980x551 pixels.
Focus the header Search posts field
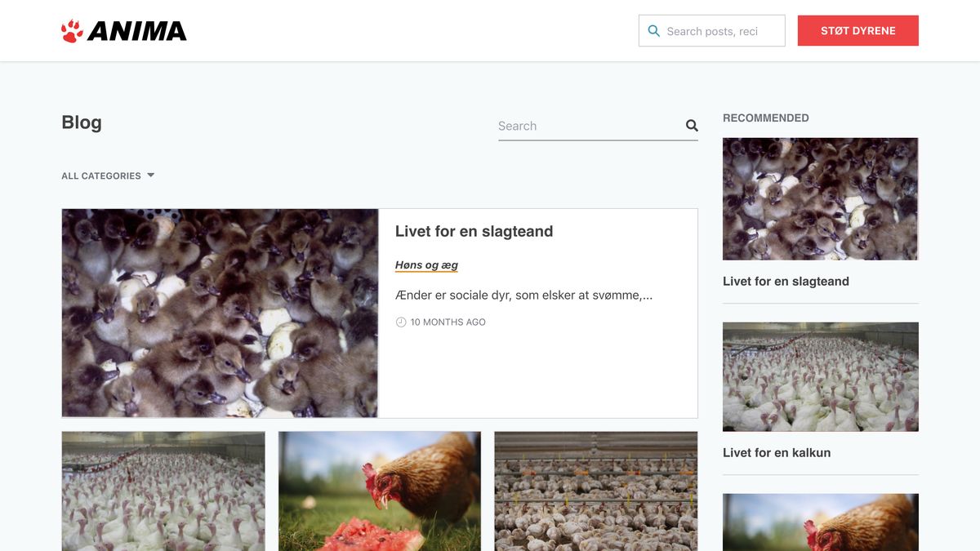pos(719,31)
